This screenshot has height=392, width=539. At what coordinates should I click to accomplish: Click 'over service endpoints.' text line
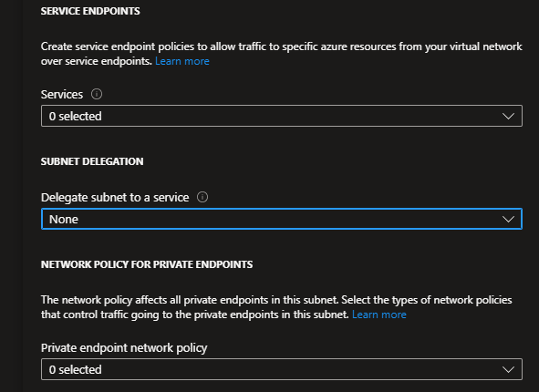[97, 61]
